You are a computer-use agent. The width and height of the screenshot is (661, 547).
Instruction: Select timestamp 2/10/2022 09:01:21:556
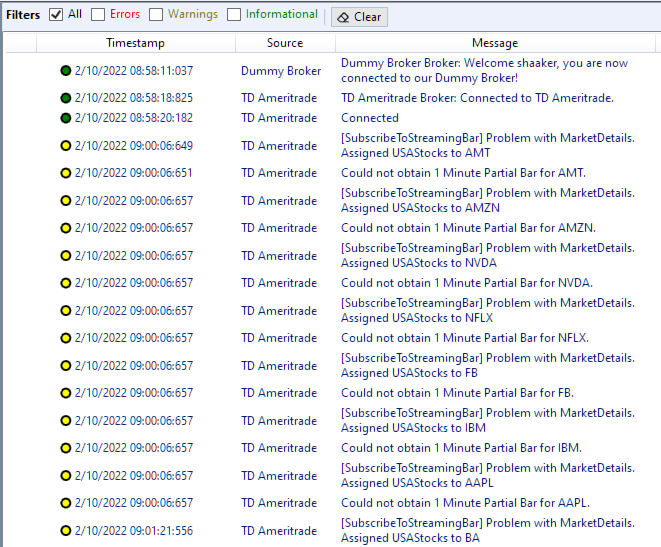134,531
